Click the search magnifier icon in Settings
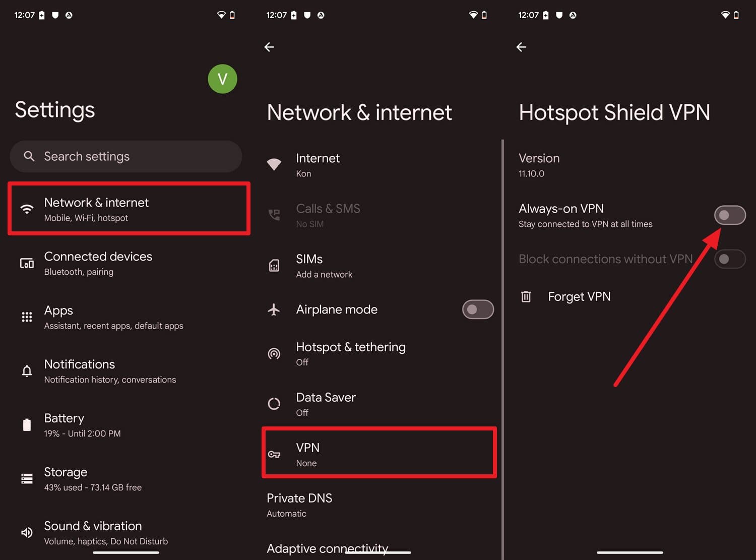The image size is (756, 560). [29, 156]
